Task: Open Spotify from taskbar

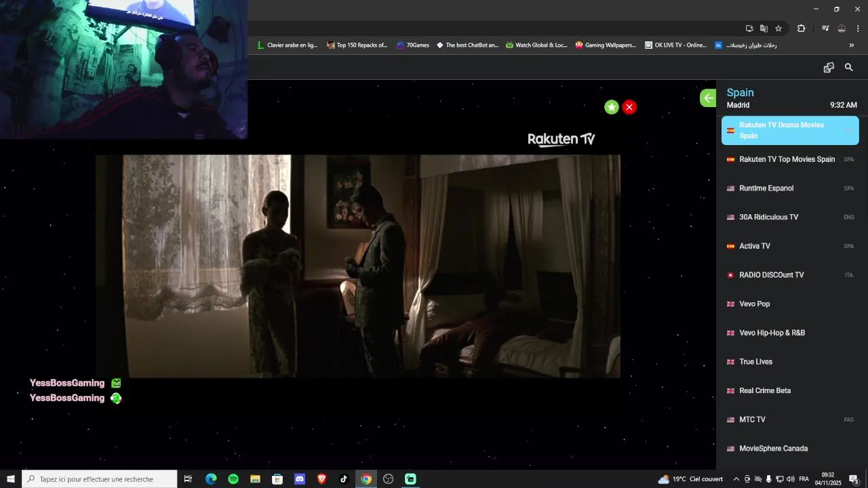Action: tap(233, 479)
